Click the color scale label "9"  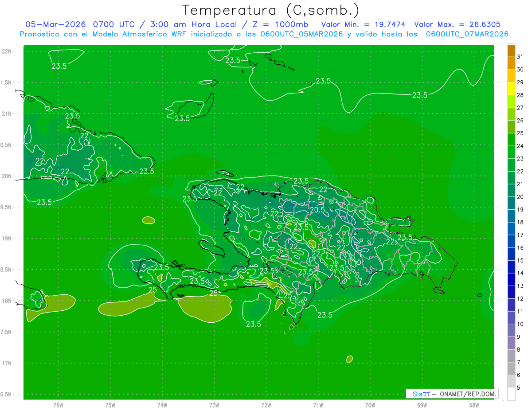pos(519,337)
